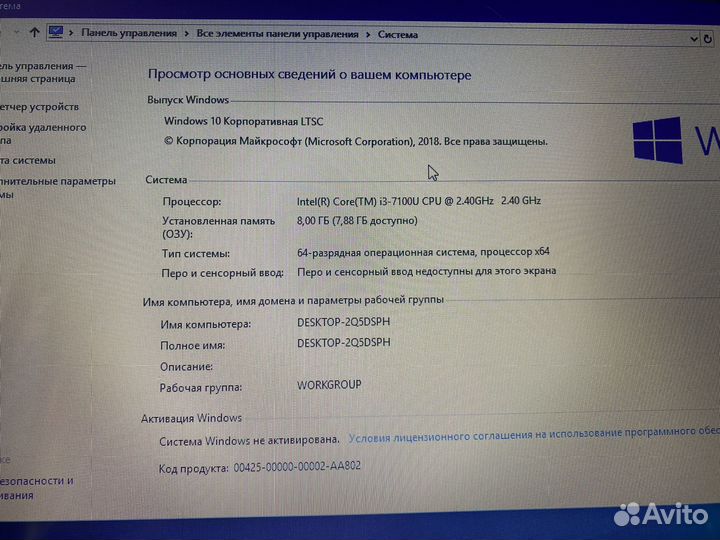Open the Панель управления breadcrumb

click(x=129, y=33)
